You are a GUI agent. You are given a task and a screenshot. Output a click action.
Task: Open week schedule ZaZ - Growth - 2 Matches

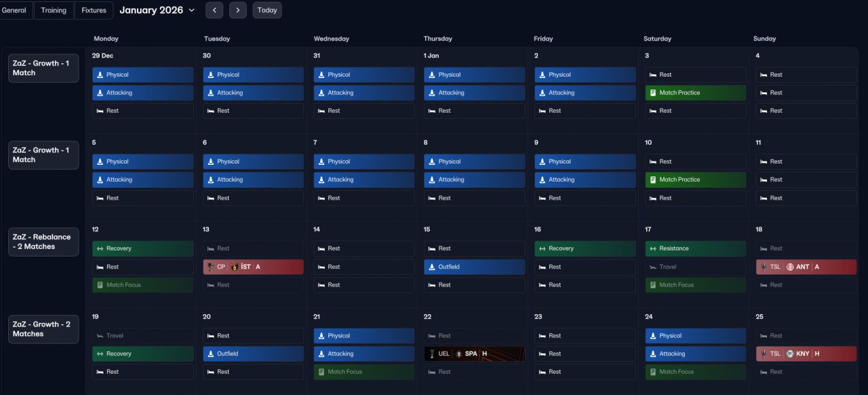point(43,329)
